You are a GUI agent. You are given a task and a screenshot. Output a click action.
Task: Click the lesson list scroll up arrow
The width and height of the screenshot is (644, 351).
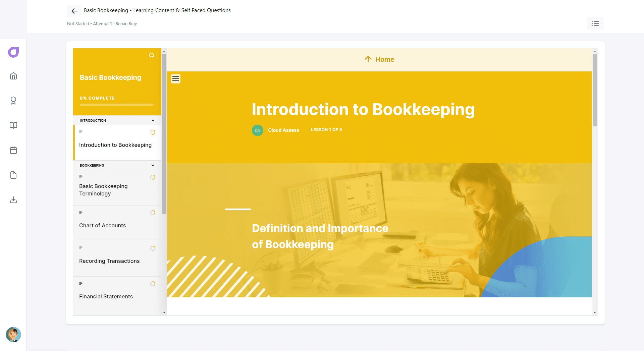[x=164, y=51]
